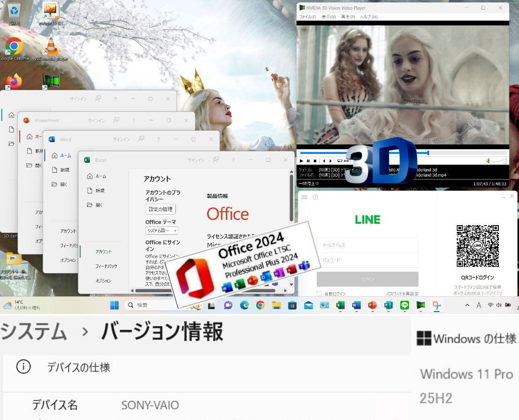The height and width of the screenshot is (420, 519).
Task: Click the メールアドレス field in LINE
Action: pos(368,245)
